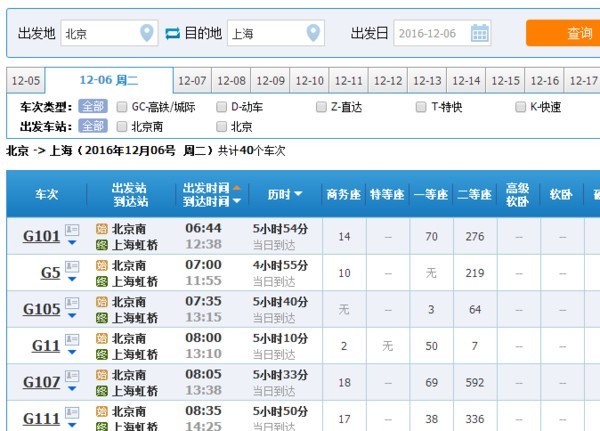Viewport: 600px width, 431px height.
Task: Click the schedule card icon next to G101
Action: (x=72, y=230)
